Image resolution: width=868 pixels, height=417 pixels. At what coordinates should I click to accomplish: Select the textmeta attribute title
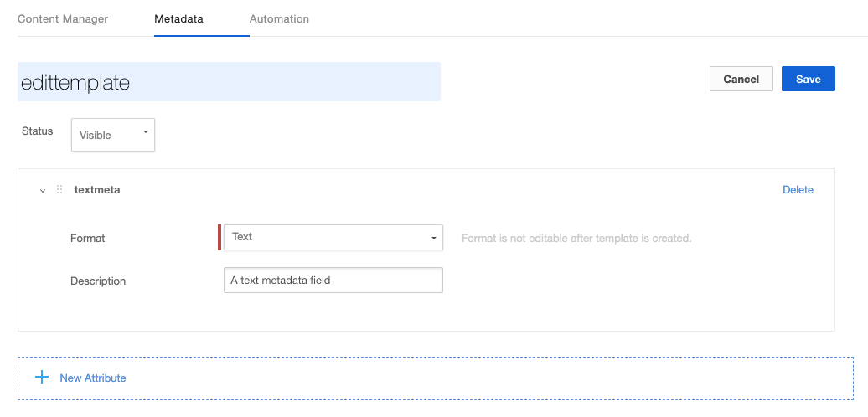97,190
